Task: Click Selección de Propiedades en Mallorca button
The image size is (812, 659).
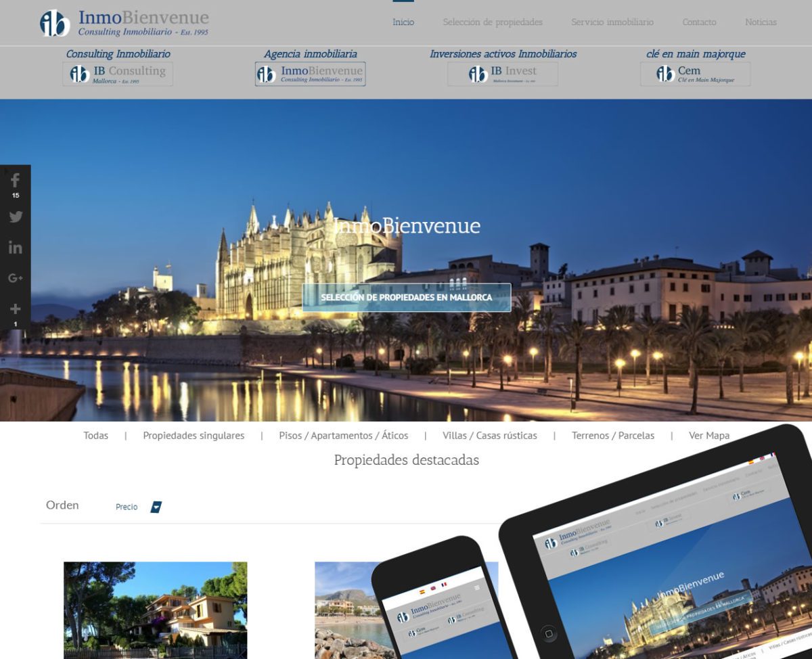Action: (x=407, y=298)
